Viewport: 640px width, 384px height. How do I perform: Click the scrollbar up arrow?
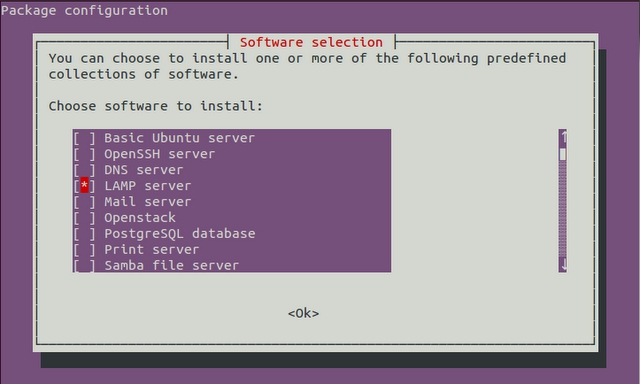point(563,137)
